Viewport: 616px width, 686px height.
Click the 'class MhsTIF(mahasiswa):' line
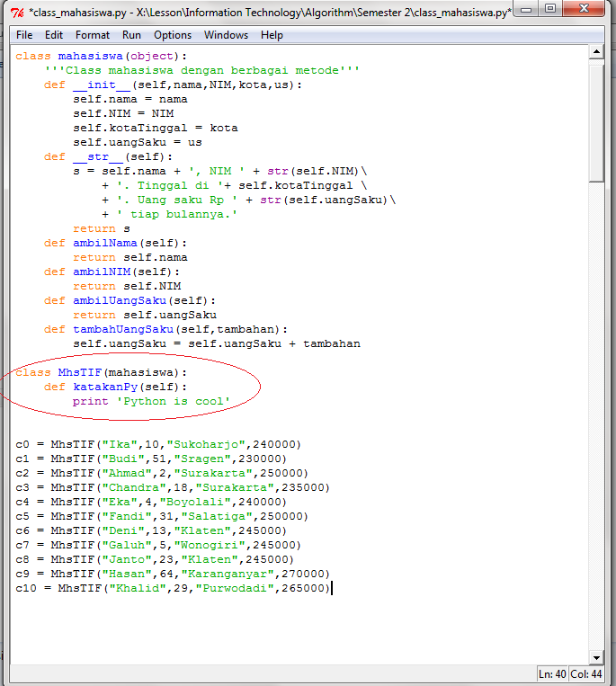[x=102, y=373]
